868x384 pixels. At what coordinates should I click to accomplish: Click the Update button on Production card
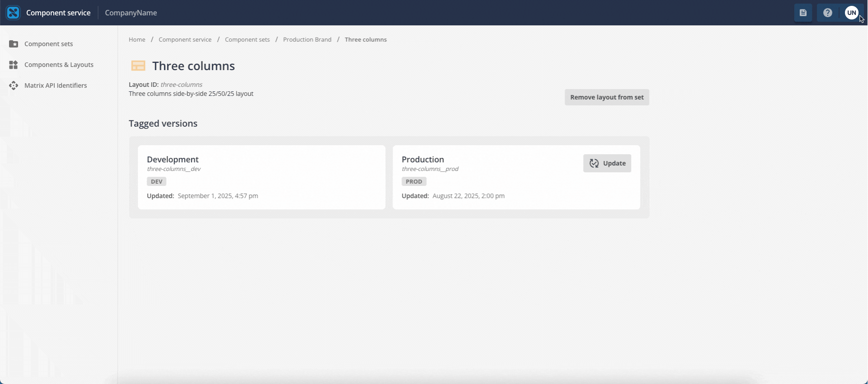click(x=607, y=163)
